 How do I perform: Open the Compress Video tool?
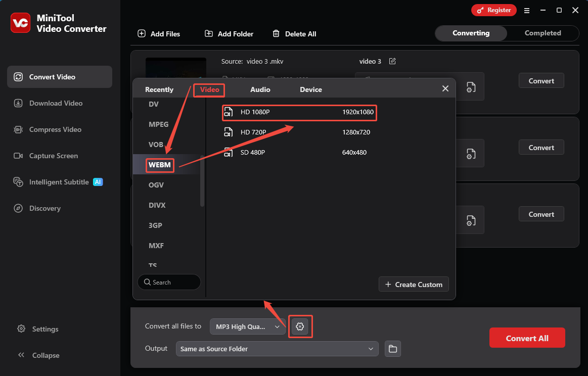54,129
